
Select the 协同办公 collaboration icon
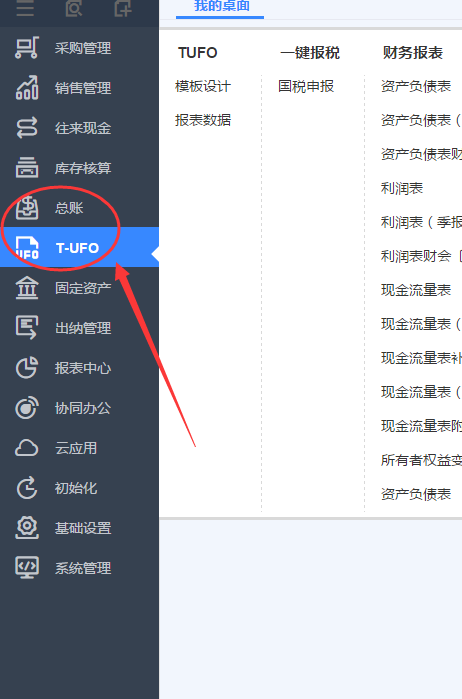tap(27, 408)
